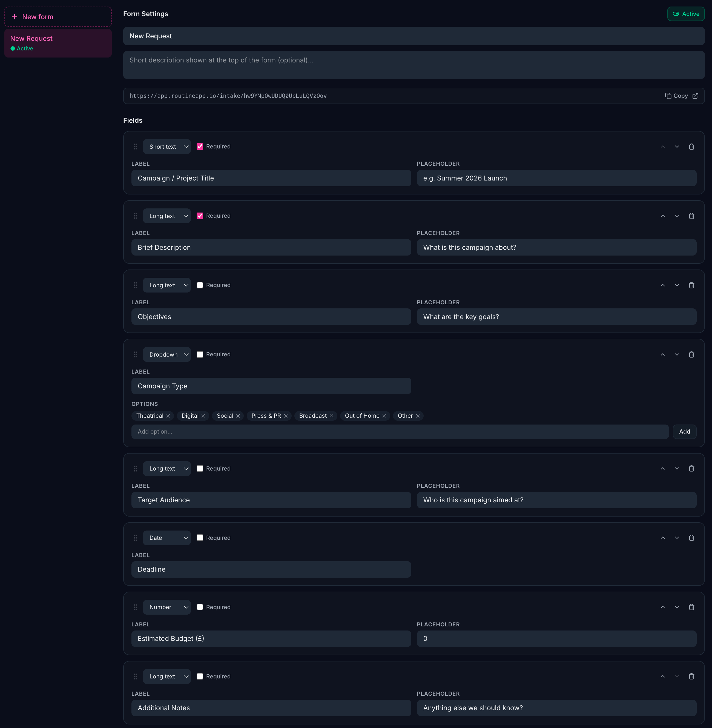The height and width of the screenshot is (728, 712).
Task: Delete the Campaign / Project Title field
Action: coord(691,147)
